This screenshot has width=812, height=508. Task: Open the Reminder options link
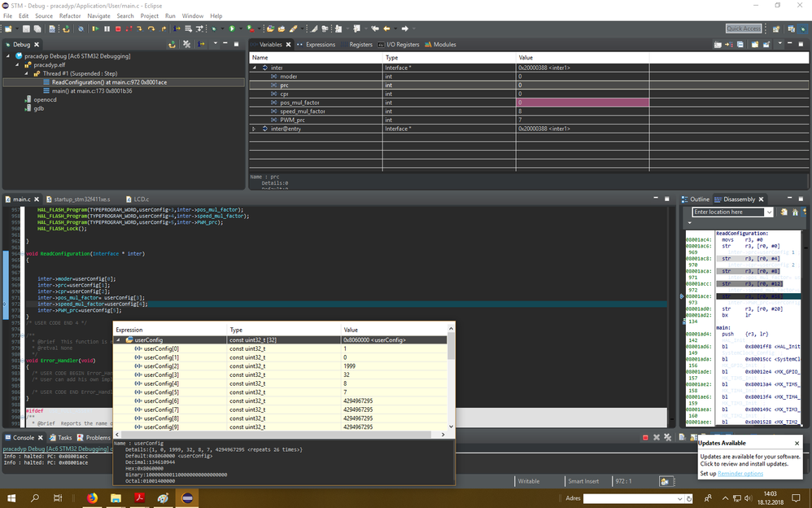coord(740,473)
